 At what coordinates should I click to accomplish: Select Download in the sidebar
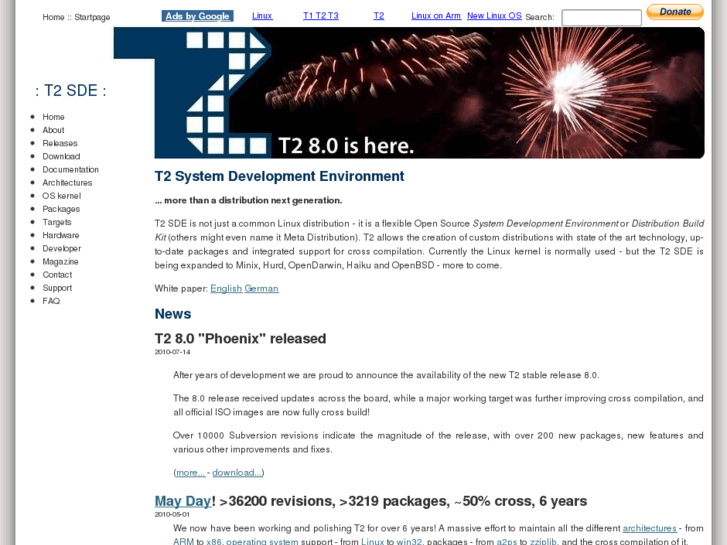61,156
